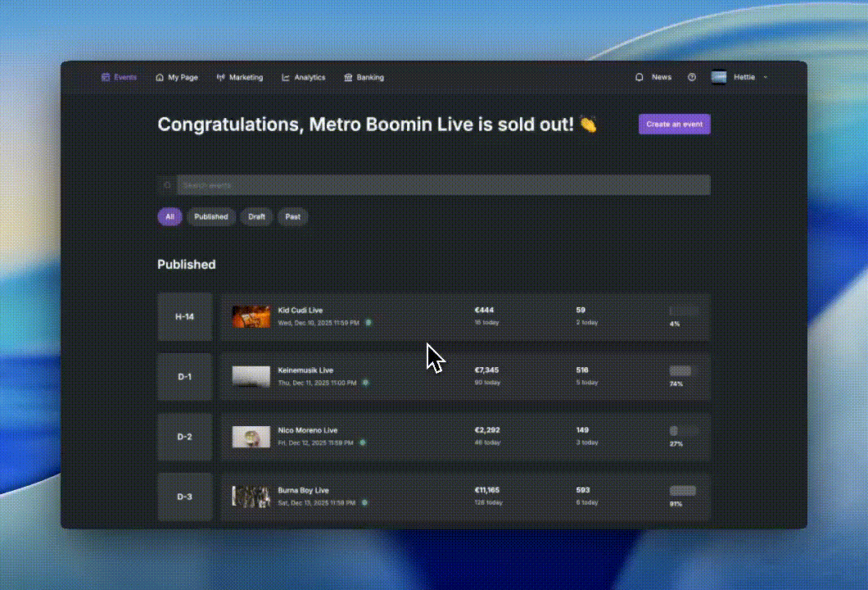Screen dimensions: 868x590
Task: Select the Draft filter chip
Action: pyautogui.click(x=256, y=216)
